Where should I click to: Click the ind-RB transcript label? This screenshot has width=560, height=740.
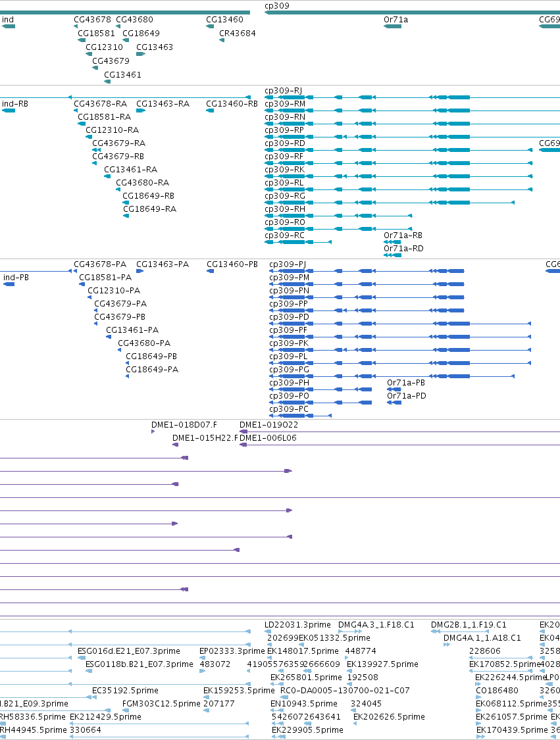pyautogui.click(x=15, y=103)
